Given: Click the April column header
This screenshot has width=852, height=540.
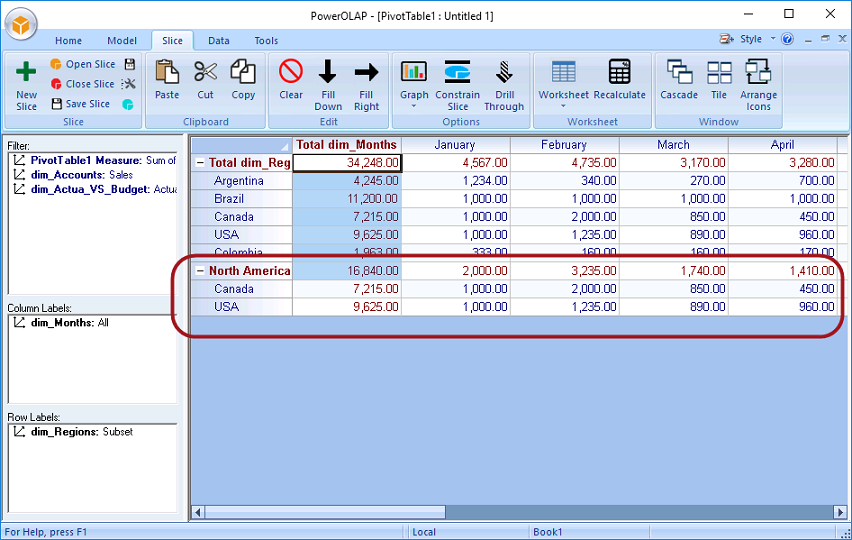Looking at the screenshot, I should click(782, 145).
